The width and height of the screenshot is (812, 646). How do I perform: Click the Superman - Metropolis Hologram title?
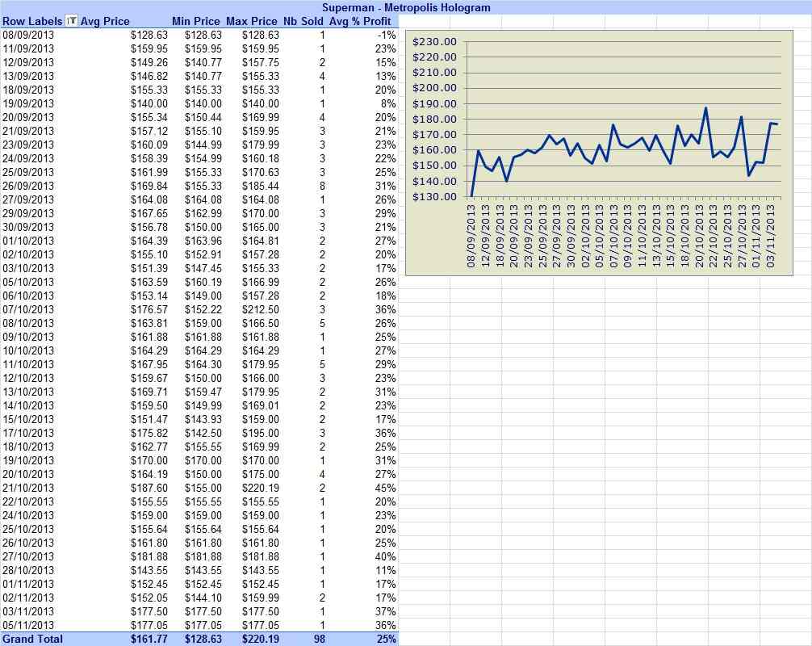point(406,7)
